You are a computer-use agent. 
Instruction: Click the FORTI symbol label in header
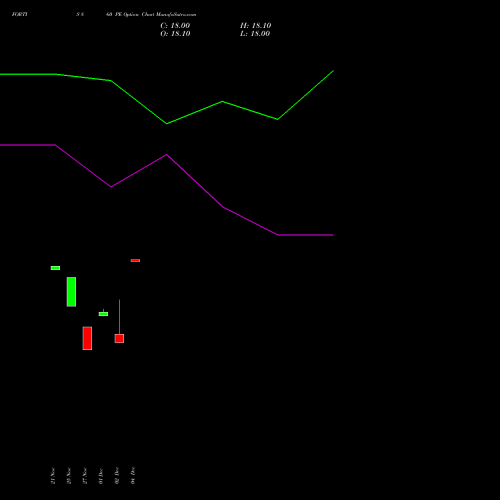click(19, 14)
